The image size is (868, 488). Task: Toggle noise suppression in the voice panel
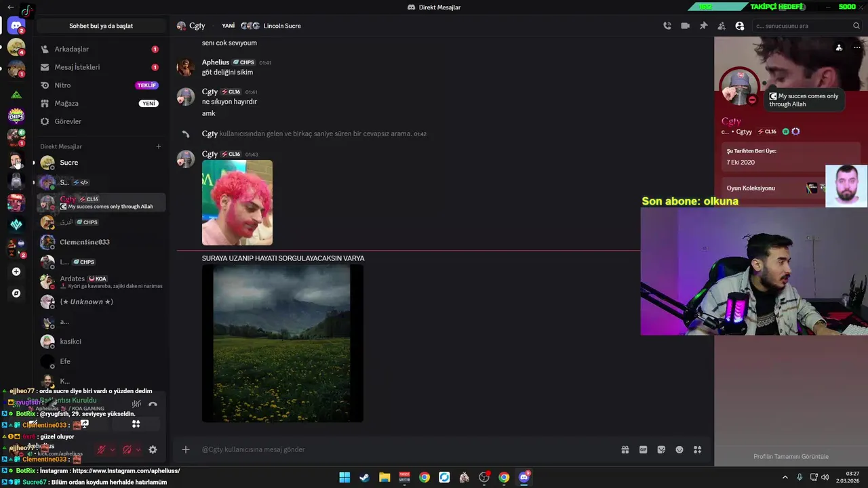point(136,404)
